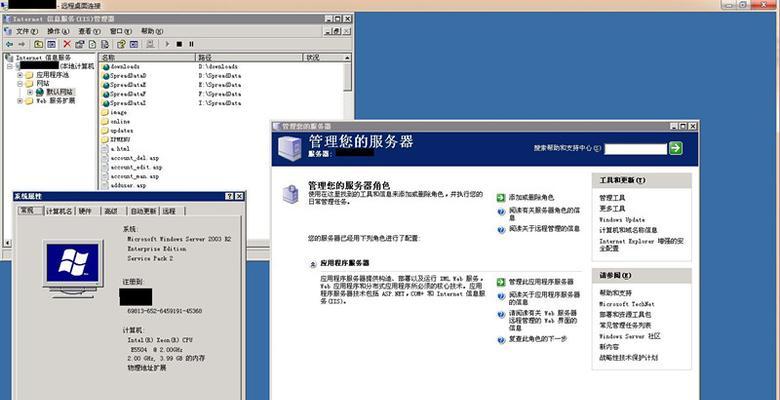Viewport: 780px width, 400px height.
Task: Open the 查看 menu in IIS Manager
Action: coord(89,31)
